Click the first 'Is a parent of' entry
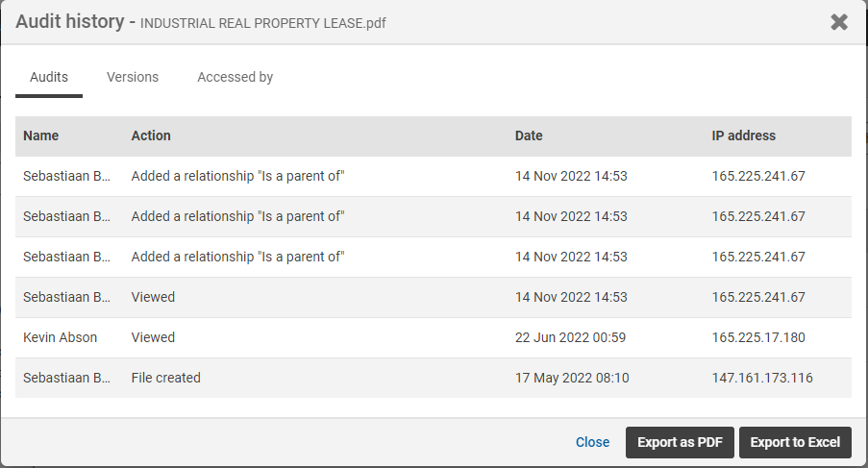868x468 pixels. [x=237, y=176]
